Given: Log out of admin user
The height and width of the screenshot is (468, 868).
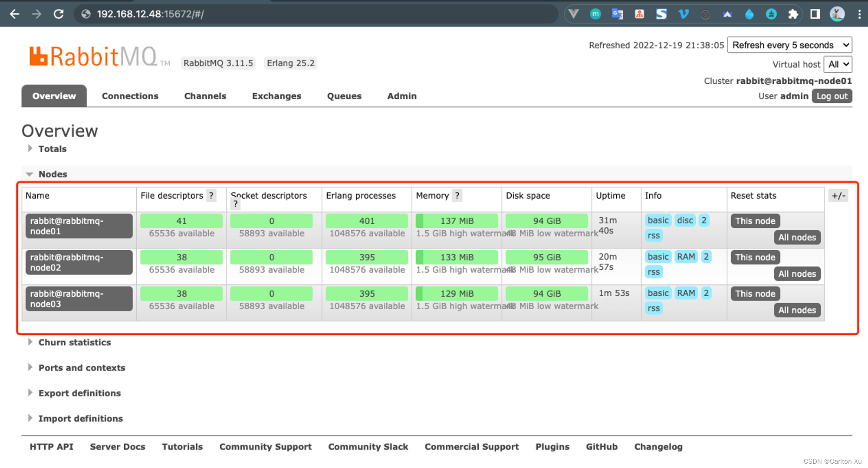Looking at the screenshot, I should coord(832,96).
